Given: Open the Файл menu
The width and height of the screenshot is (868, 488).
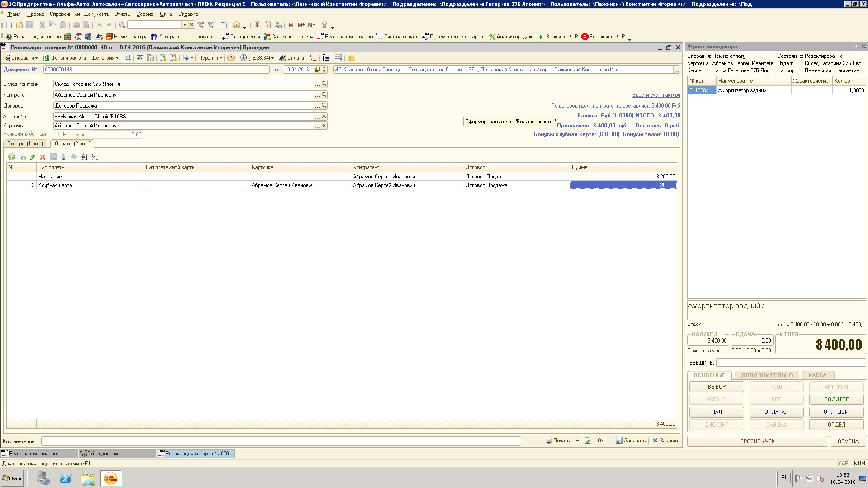Looking at the screenshot, I should coord(14,14).
